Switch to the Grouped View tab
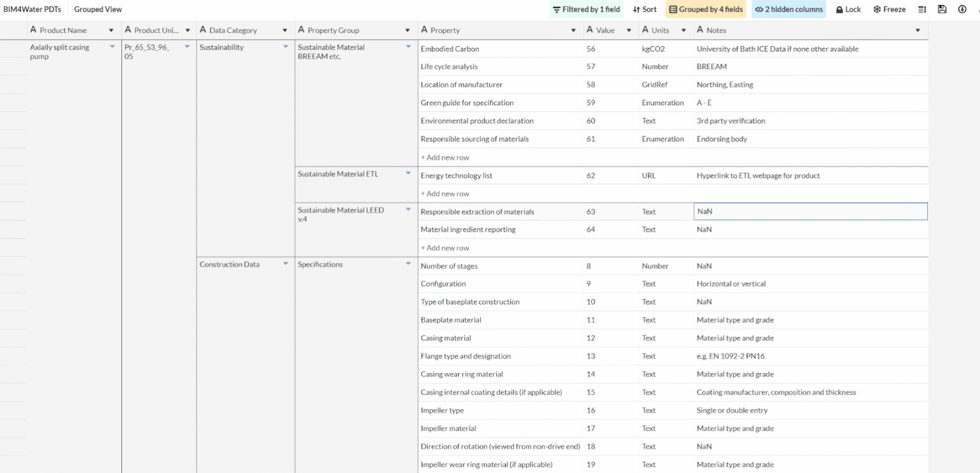The height and width of the screenshot is (473, 980). pos(98,9)
